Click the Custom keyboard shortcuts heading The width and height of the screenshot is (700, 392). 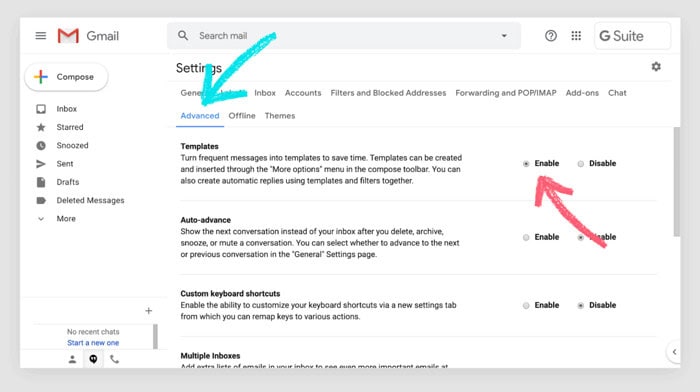pyautogui.click(x=230, y=294)
